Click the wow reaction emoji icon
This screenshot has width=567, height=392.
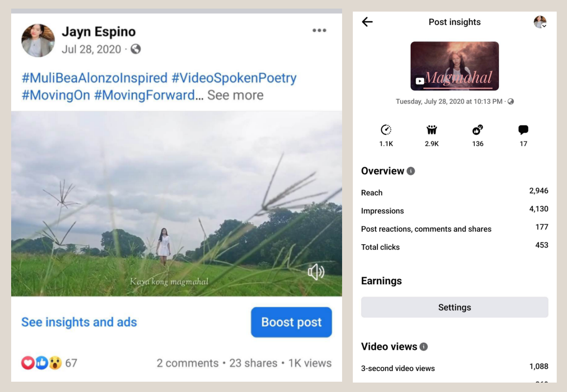coord(55,363)
